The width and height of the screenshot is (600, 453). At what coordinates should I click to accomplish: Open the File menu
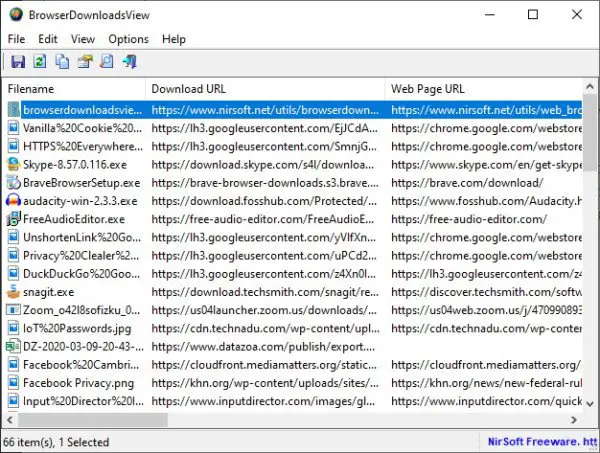16,39
